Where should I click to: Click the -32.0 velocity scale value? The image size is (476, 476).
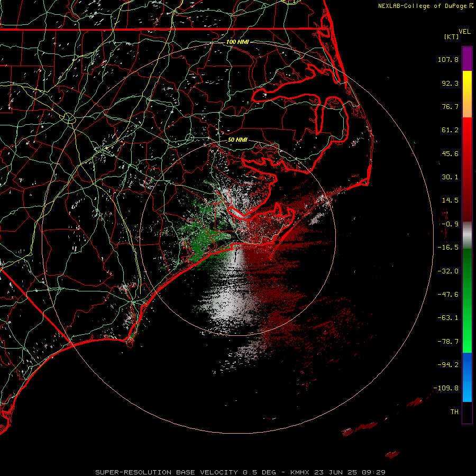pyautogui.click(x=448, y=271)
